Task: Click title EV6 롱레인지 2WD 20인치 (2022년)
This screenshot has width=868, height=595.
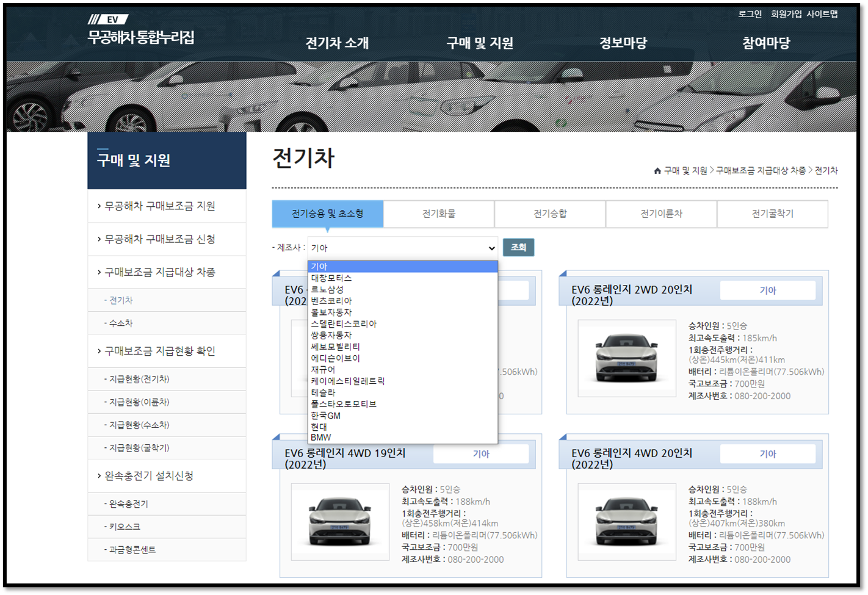Action: [632, 295]
